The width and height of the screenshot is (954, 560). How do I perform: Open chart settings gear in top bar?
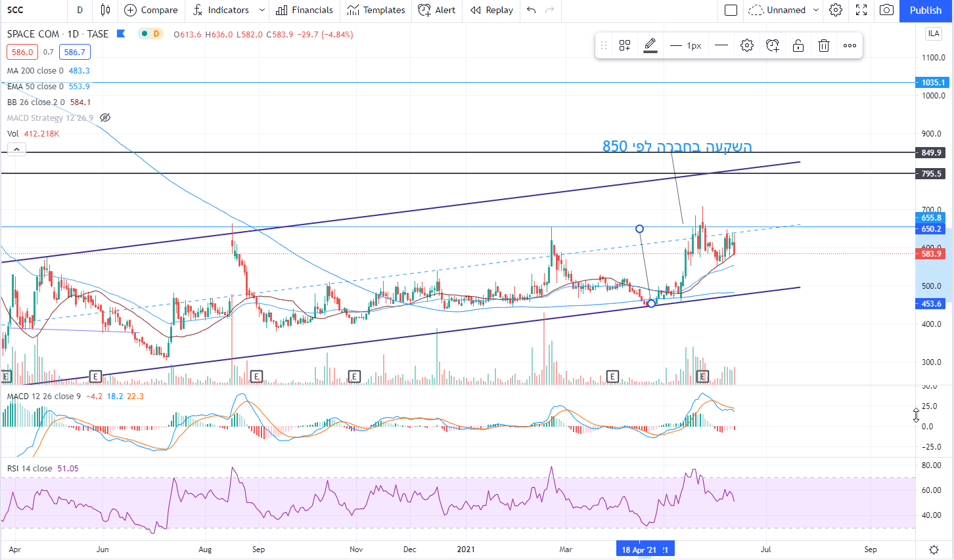click(836, 10)
